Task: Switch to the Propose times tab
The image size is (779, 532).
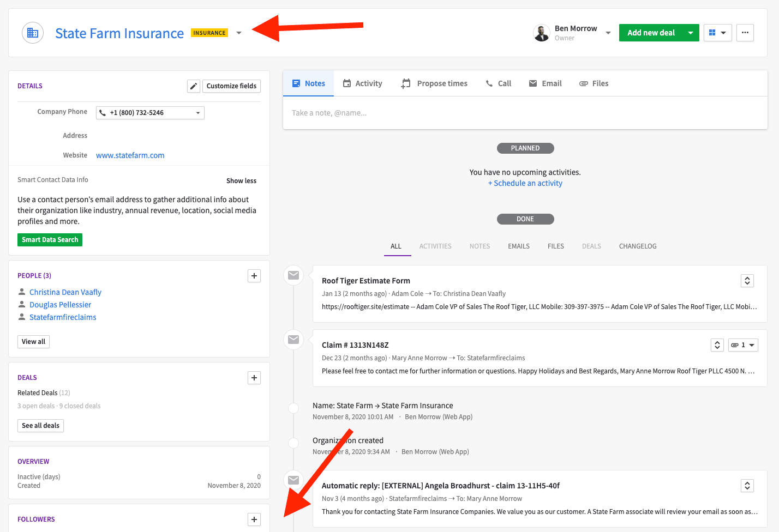Action: tap(434, 83)
